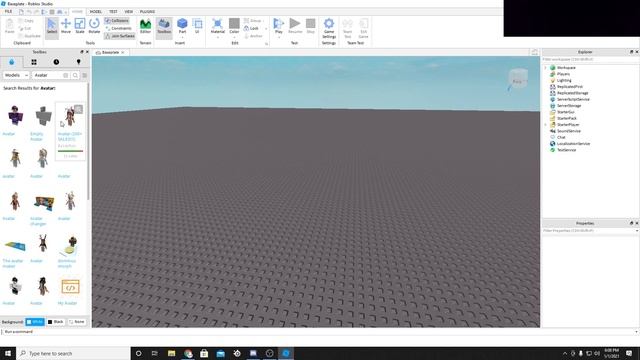
Task: Click the Color tool square
Action: [x=234, y=24]
